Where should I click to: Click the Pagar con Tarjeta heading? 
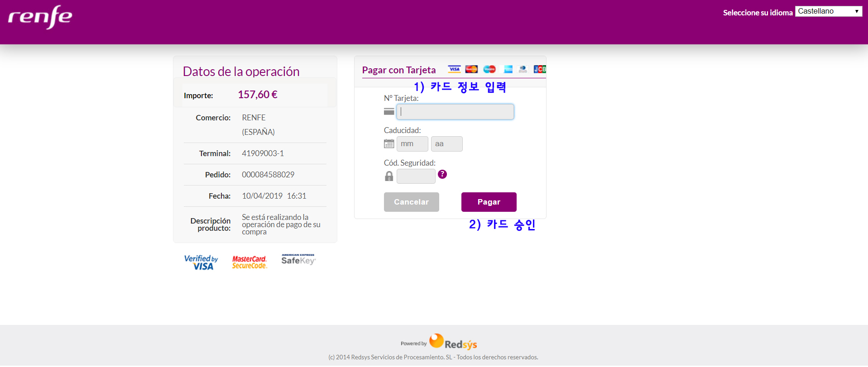coord(399,70)
